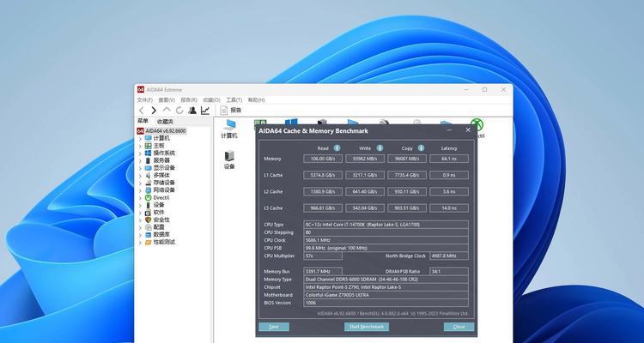This screenshot has width=644, height=343.
Task: Open the 文件(F) menu
Action: pos(144,100)
